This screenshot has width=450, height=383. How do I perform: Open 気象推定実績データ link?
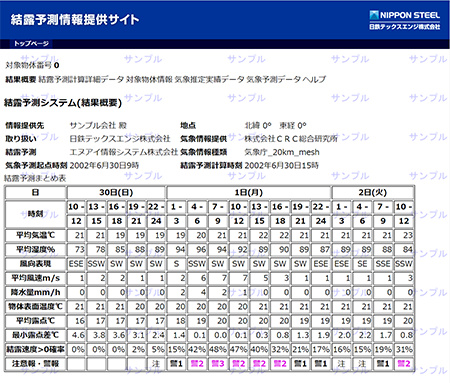[210, 79]
